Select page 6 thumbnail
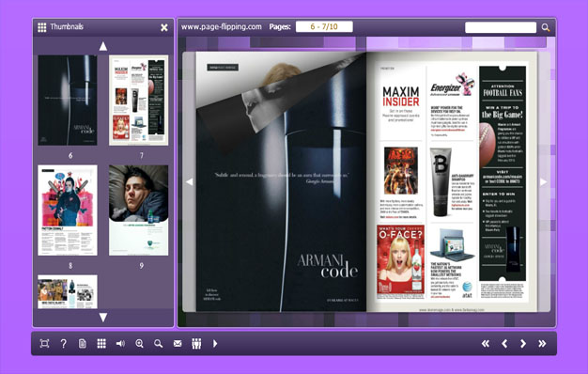The width and height of the screenshot is (588, 374). pos(68,101)
